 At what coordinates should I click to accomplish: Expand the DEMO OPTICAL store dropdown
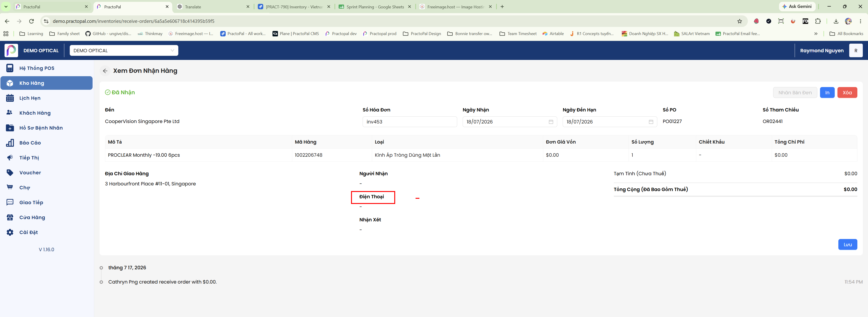[x=124, y=50]
